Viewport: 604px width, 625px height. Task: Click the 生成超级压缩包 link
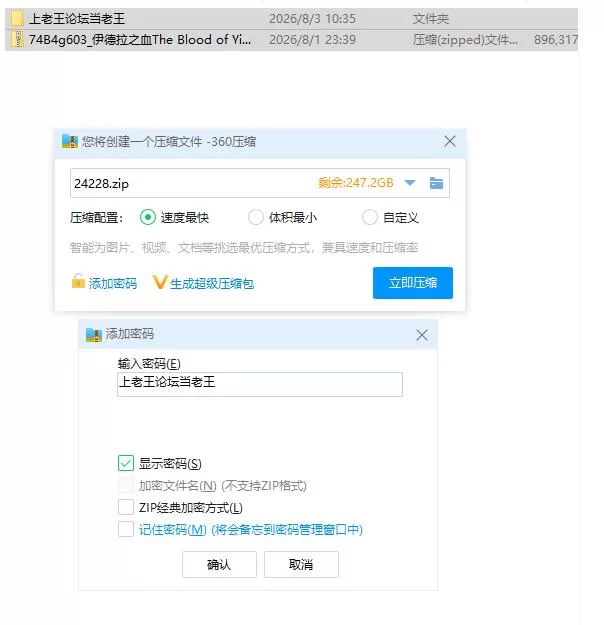212,283
